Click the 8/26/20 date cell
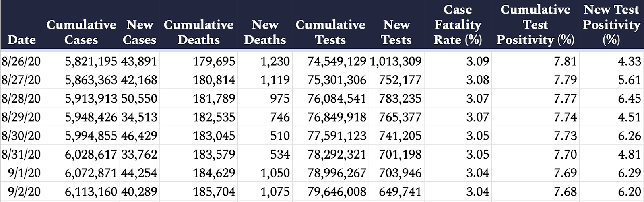The height and width of the screenshot is (202, 644). [x=21, y=61]
